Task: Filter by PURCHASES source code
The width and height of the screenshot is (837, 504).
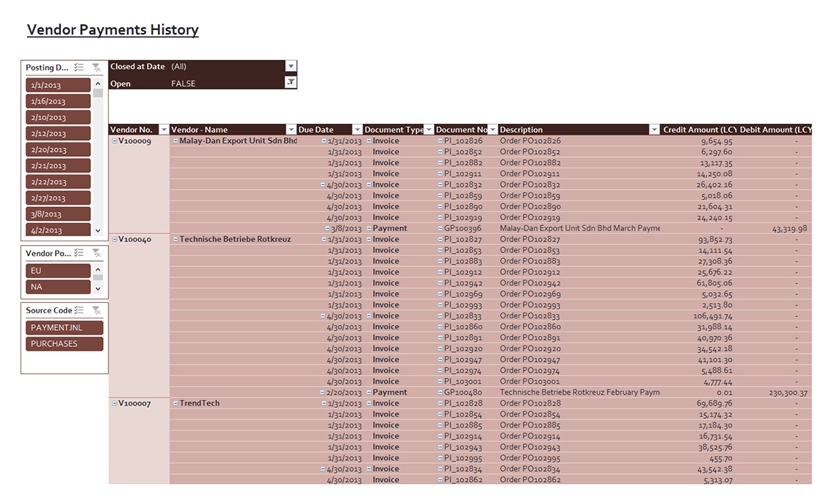Action: coord(65,343)
